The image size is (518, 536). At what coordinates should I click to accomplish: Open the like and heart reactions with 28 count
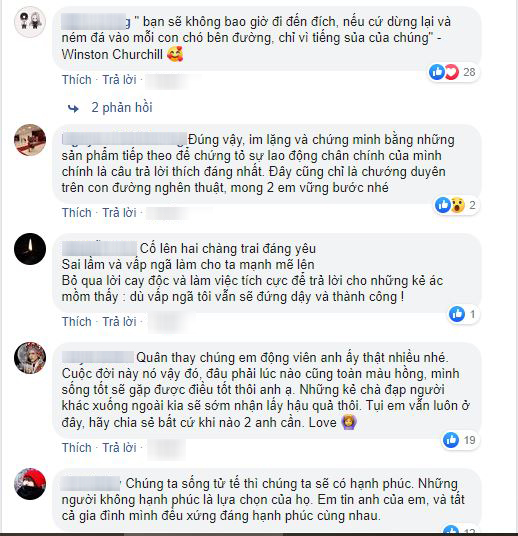point(453,72)
